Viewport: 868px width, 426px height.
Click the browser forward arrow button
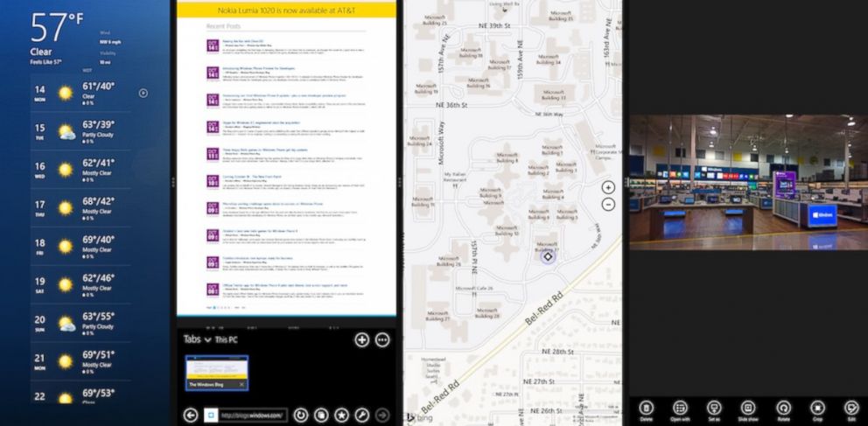(x=382, y=415)
